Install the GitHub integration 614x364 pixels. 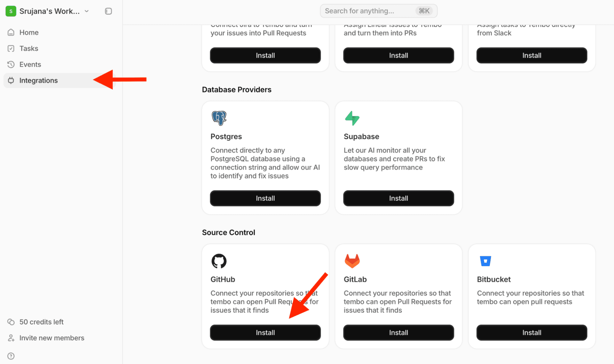(x=265, y=332)
